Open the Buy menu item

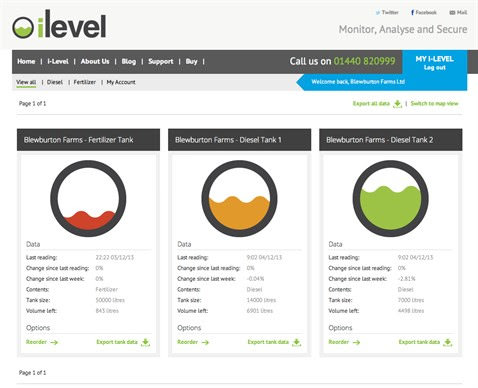pos(191,61)
